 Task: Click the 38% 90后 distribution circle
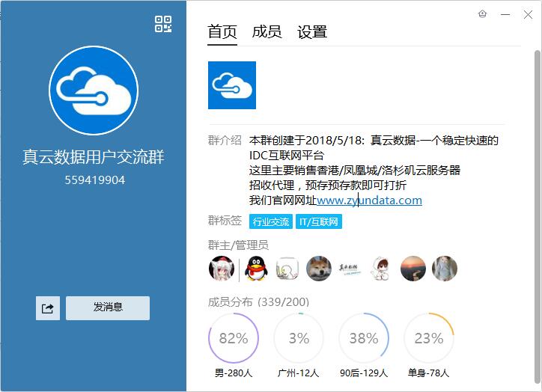(x=364, y=338)
